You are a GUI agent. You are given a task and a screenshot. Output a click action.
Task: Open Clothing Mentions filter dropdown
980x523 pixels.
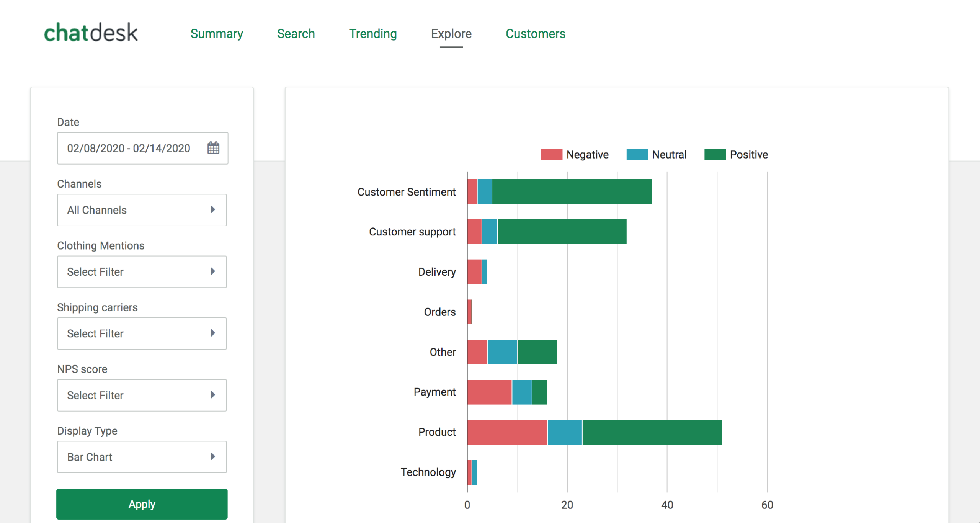(x=142, y=272)
